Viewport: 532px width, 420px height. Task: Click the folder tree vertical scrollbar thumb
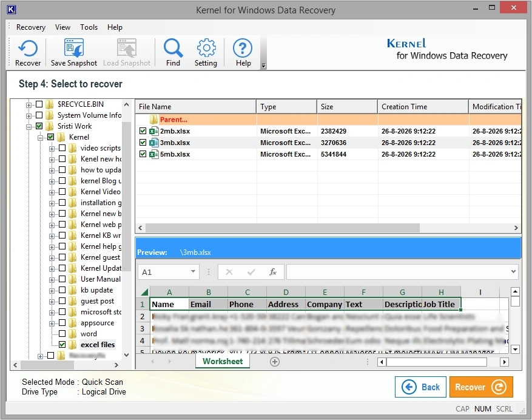point(127,196)
